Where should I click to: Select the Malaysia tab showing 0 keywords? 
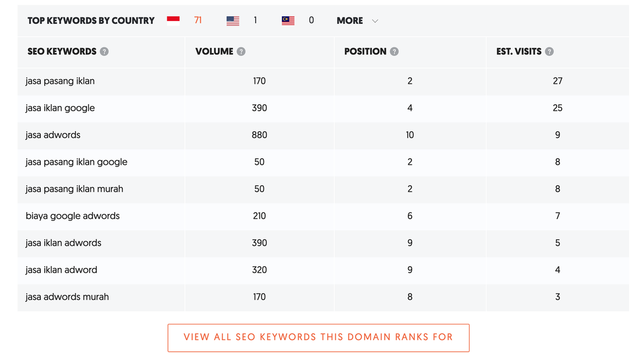311,20
